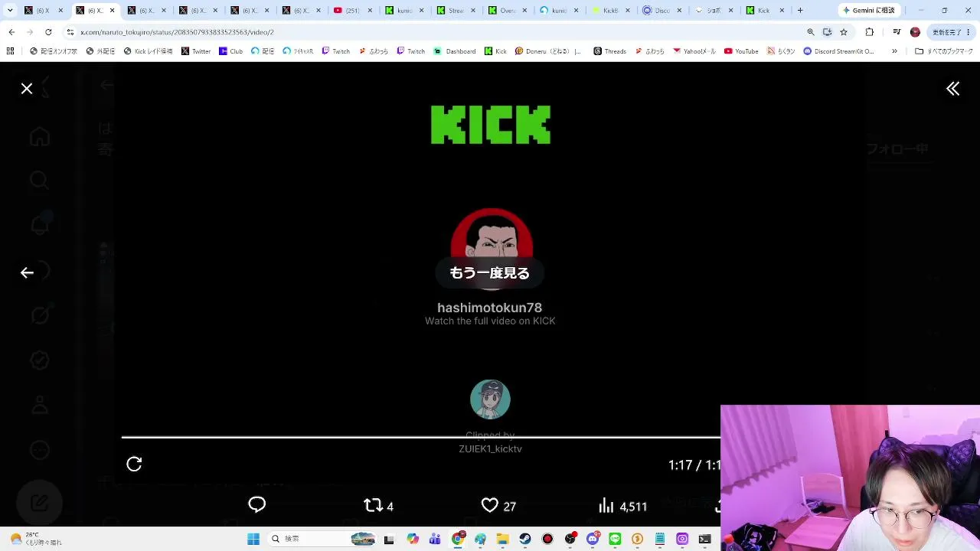Open Task View on the taskbar

[x=389, y=540]
